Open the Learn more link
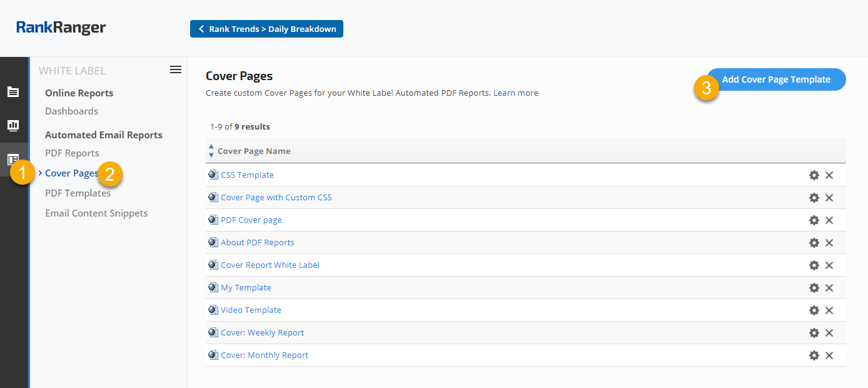This screenshot has width=868, height=388. click(x=515, y=93)
